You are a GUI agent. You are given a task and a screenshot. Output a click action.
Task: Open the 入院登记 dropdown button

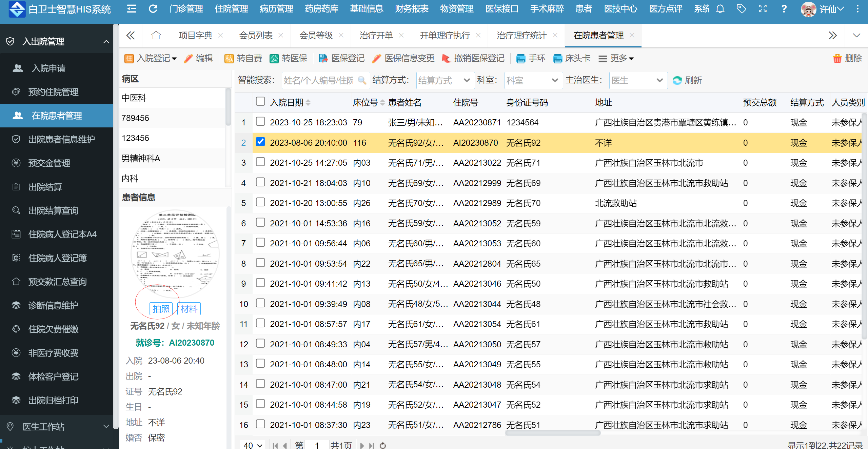(151, 58)
